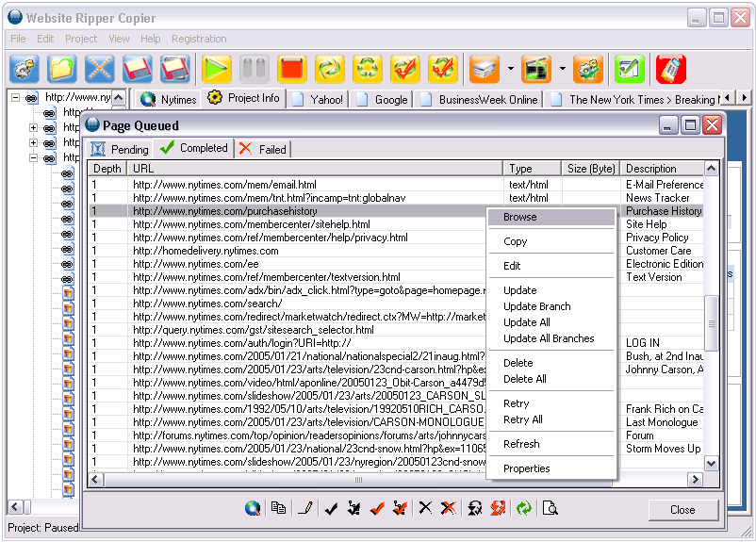Screen dimensions: 756x542
Task: Choose Update All Branches from the context menu
Action: (551, 338)
